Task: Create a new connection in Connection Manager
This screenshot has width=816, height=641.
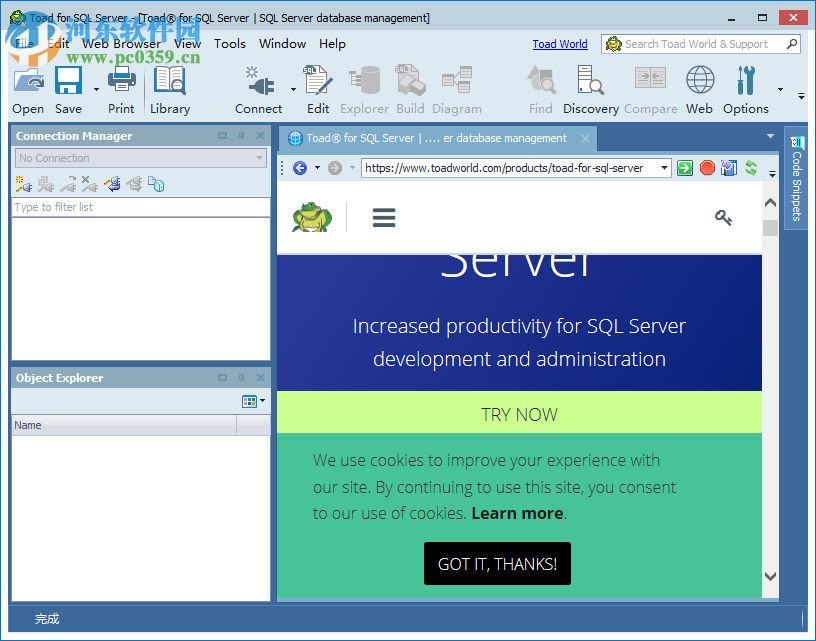Action: (x=22, y=184)
